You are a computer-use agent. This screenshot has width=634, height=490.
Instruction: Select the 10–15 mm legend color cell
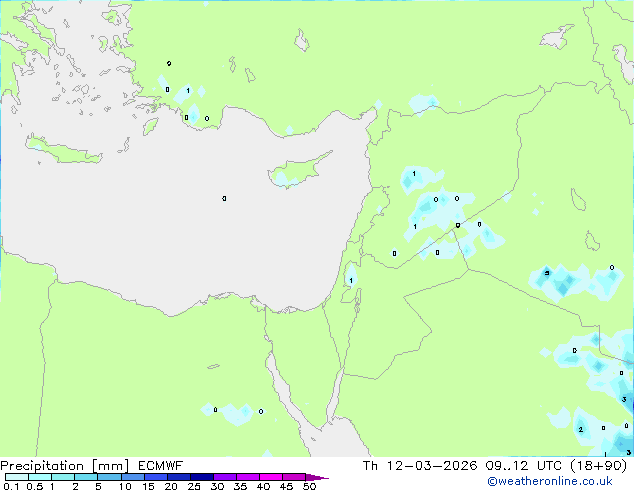pos(132,477)
